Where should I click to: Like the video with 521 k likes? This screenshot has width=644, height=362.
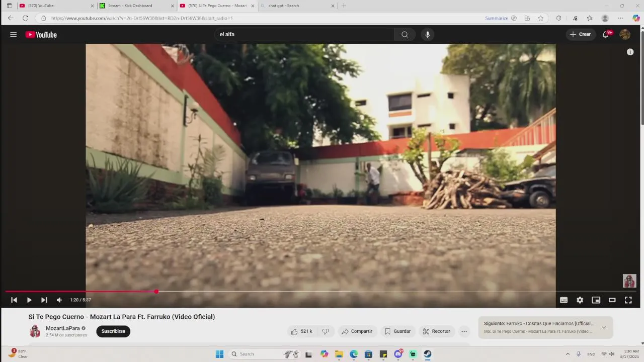(301, 331)
